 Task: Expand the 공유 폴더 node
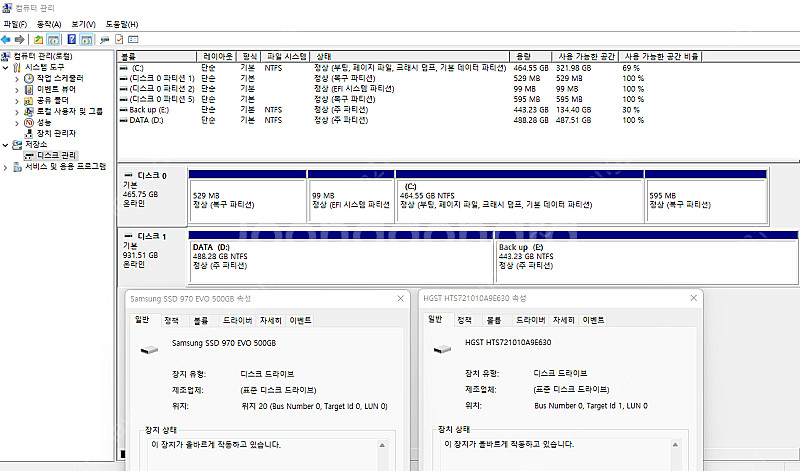(17, 101)
